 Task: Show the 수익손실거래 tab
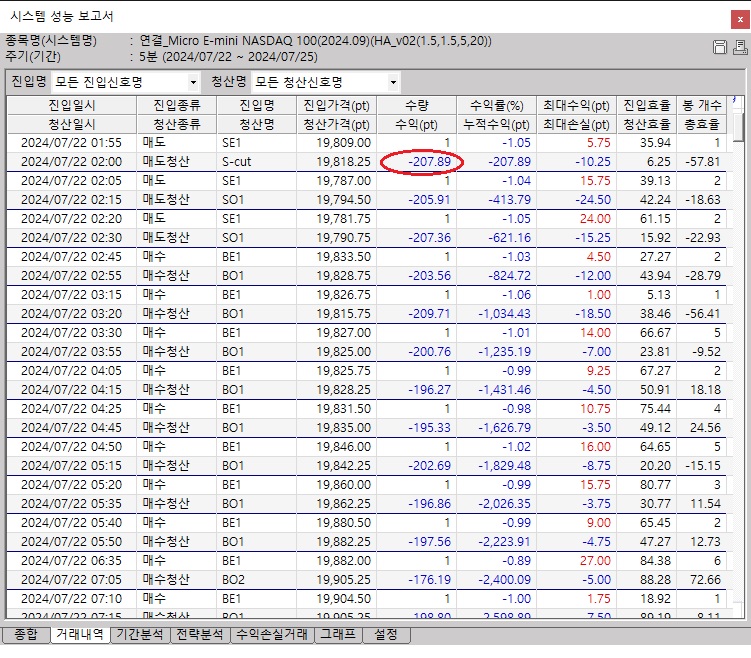[271, 634]
